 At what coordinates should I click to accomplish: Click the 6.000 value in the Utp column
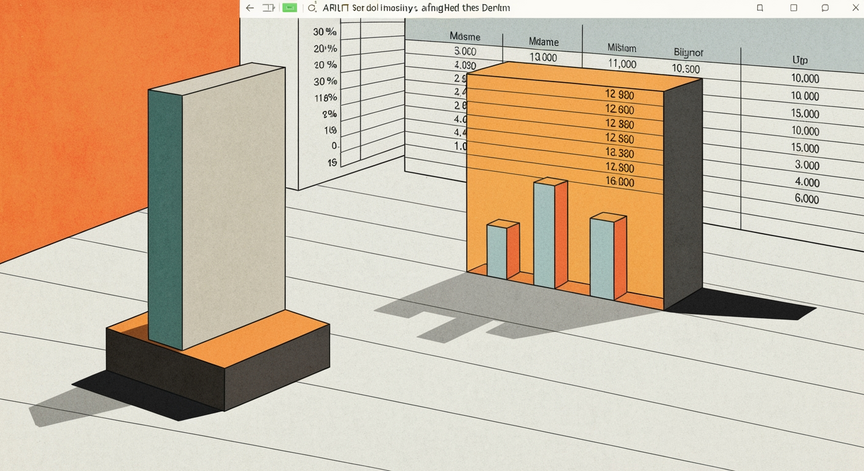pyautogui.click(x=807, y=199)
